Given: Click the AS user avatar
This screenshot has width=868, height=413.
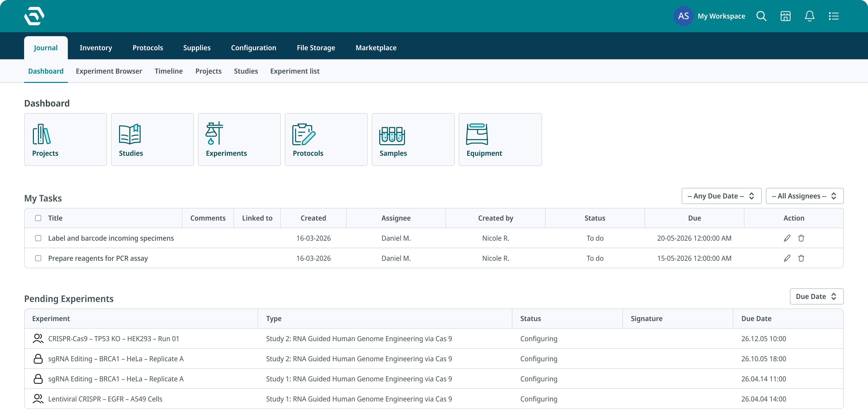Looking at the screenshot, I should (x=683, y=16).
